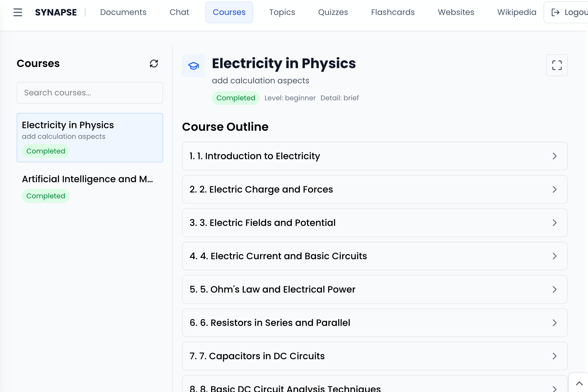Click the SYNAPSE logo
Image resolution: width=588 pixels, height=392 pixels.
coord(56,12)
